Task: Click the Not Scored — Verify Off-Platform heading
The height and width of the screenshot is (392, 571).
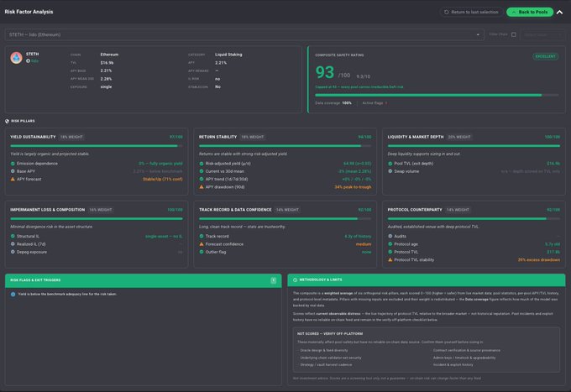Action: pyautogui.click(x=330, y=334)
